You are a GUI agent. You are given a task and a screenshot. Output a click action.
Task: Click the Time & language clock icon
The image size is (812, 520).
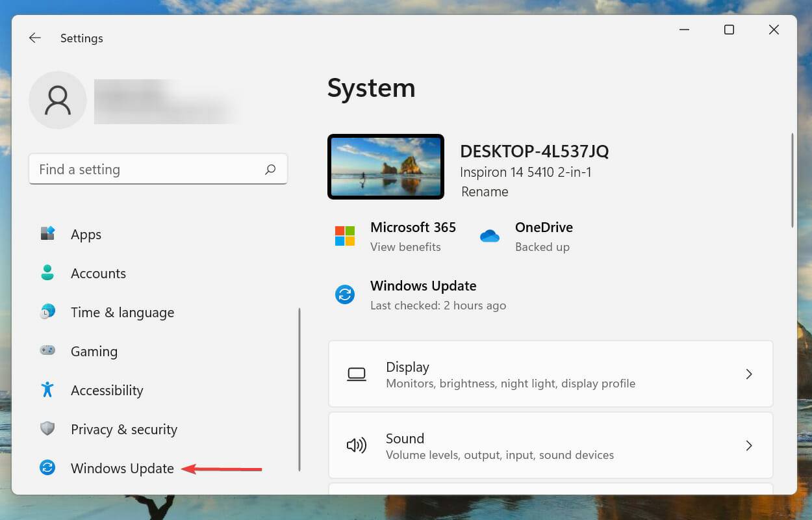tap(47, 312)
